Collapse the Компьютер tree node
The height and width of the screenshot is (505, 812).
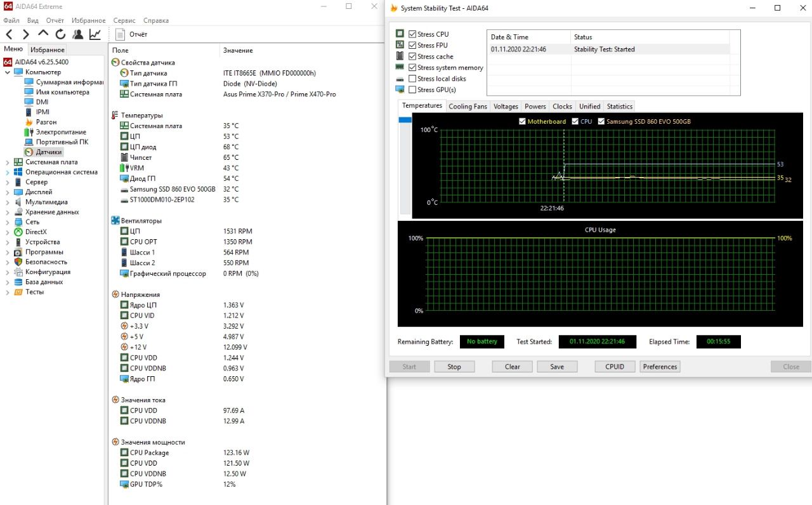click(x=8, y=72)
